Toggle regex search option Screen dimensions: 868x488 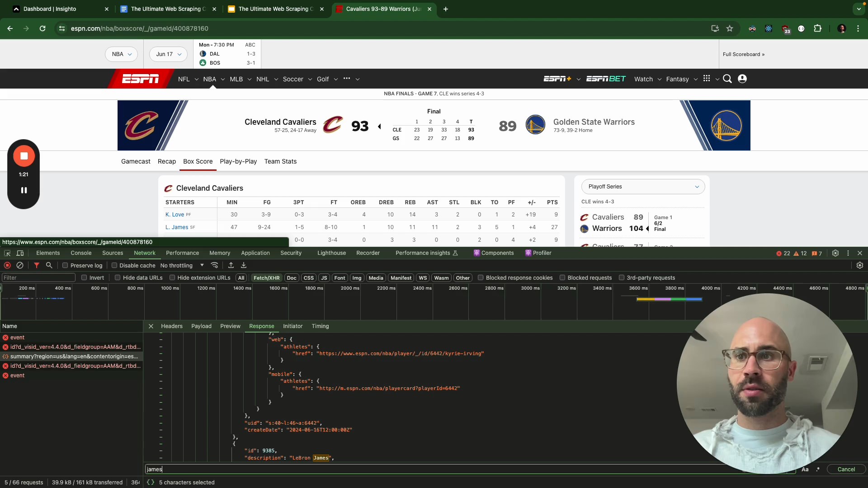coord(818,469)
